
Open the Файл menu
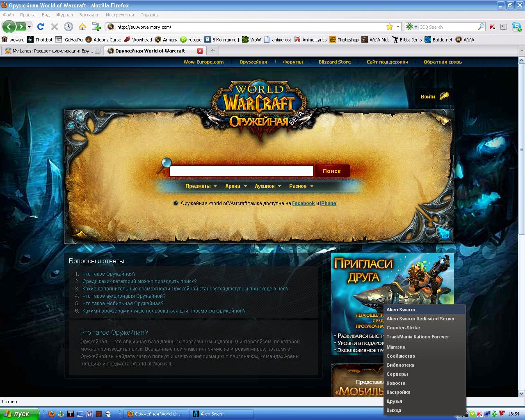(x=8, y=15)
